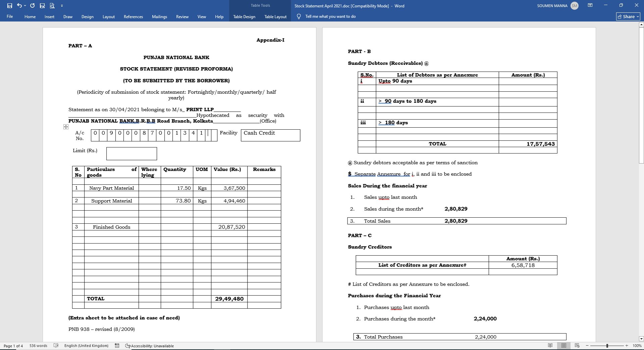The image size is (644, 350).
Task: Open Ribbon Display Options
Action: point(590,5)
